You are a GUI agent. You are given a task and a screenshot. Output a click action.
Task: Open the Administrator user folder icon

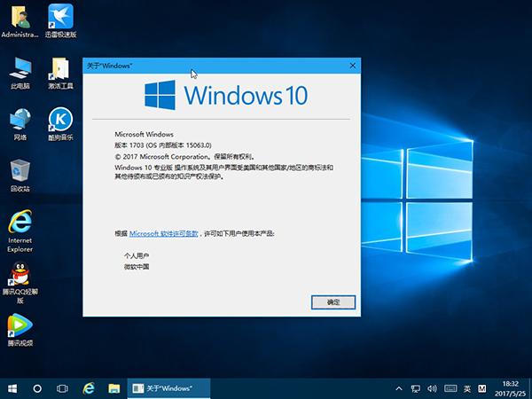pos(20,17)
